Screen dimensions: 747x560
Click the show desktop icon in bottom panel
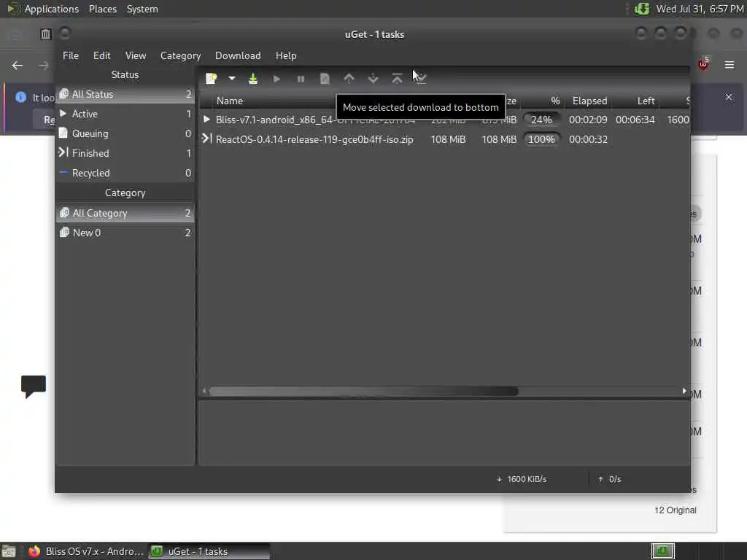pos(8,551)
